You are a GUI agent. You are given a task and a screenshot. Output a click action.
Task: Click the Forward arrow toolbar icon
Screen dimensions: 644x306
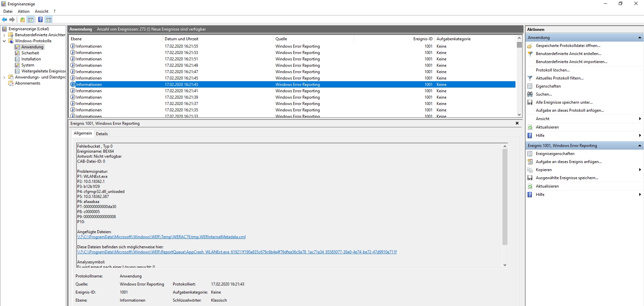[x=12, y=19]
